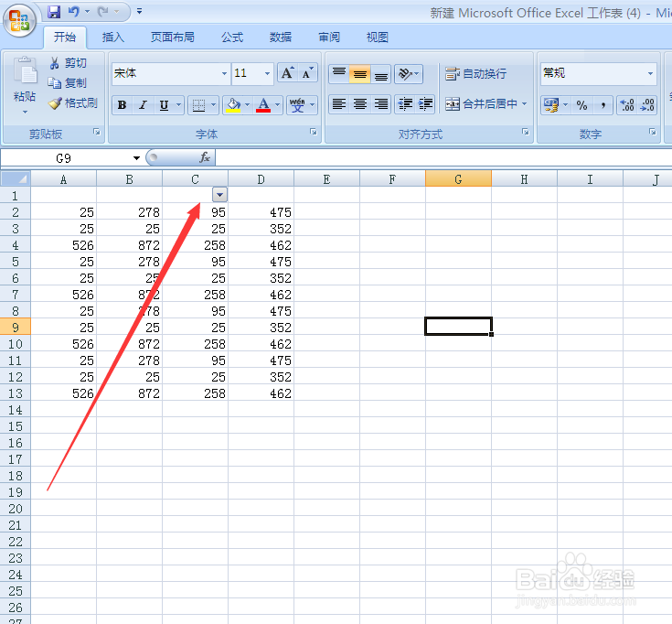The width and height of the screenshot is (672, 624).
Task: Switch to the 数据 tab
Action: click(281, 37)
